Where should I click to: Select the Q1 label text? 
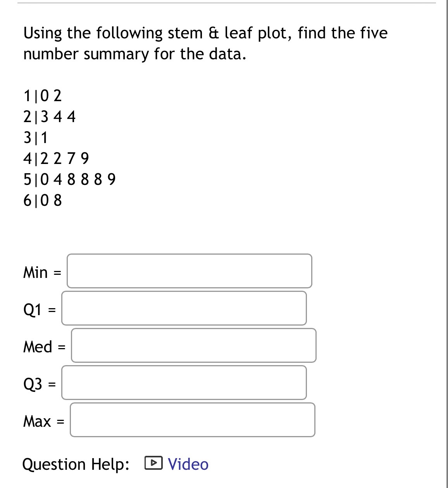(x=32, y=310)
